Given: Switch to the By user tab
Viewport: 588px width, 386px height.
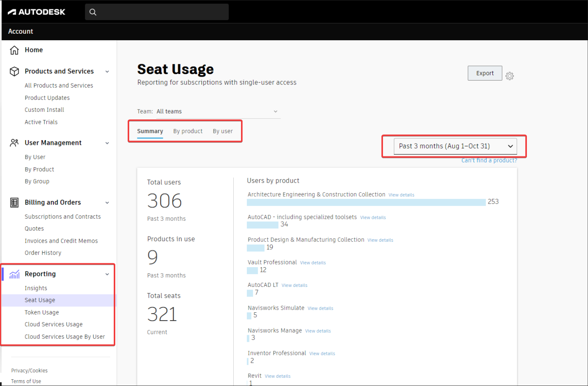Looking at the screenshot, I should tap(223, 131).
